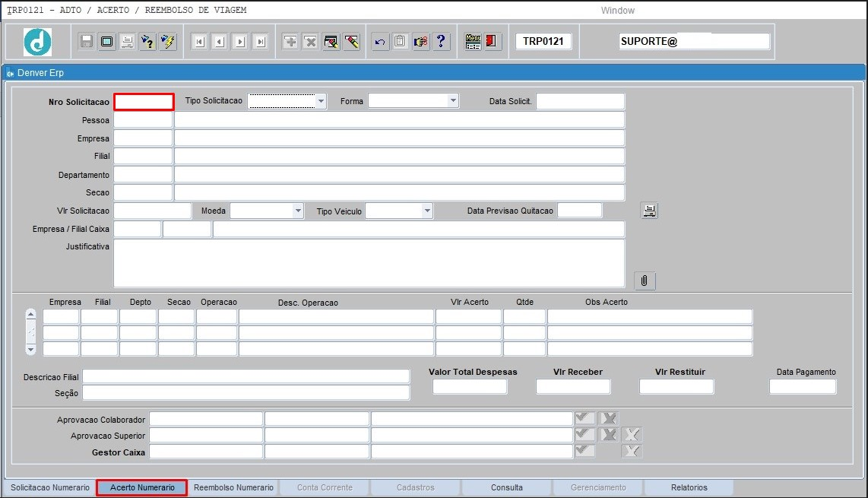
Task: Click Aprovacao Colaborador approve checkmark
Action: tap(584, 418)
